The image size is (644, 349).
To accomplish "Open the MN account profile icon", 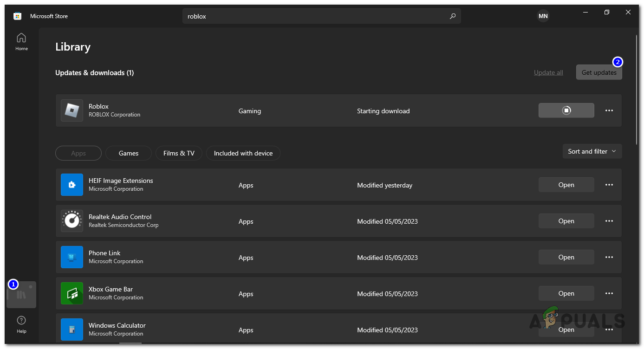I will [x=543, y=16].
